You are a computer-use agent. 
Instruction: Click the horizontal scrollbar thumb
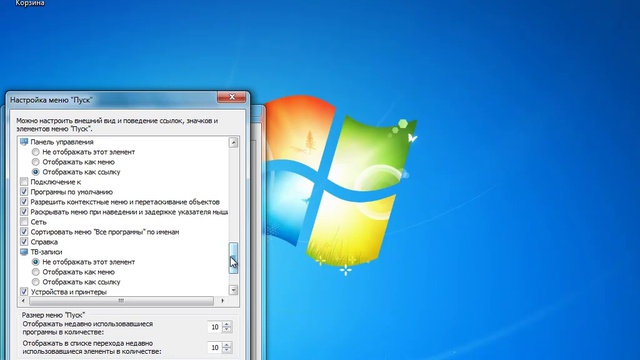coord(121,301)
